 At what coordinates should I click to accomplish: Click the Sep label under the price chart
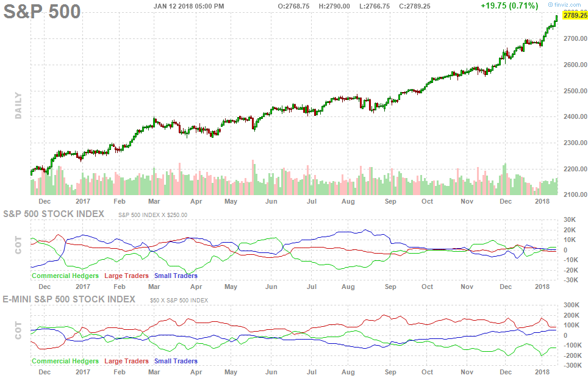tap(390, 201)
